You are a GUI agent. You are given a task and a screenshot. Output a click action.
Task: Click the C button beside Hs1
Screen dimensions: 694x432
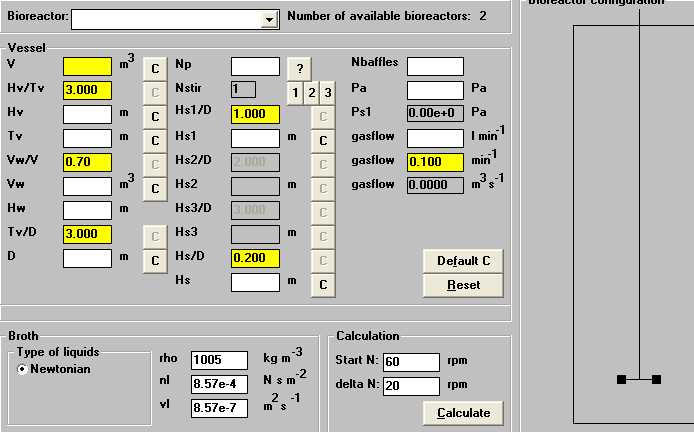point(323,141)
